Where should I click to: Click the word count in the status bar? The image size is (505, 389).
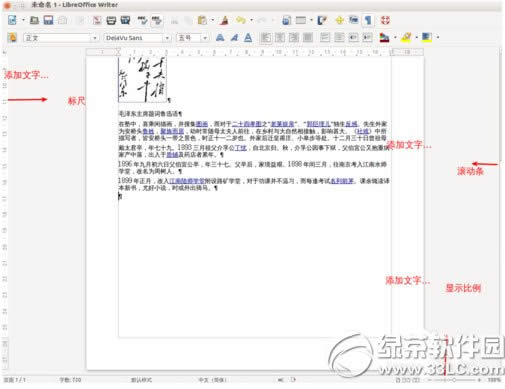point(70,380)
